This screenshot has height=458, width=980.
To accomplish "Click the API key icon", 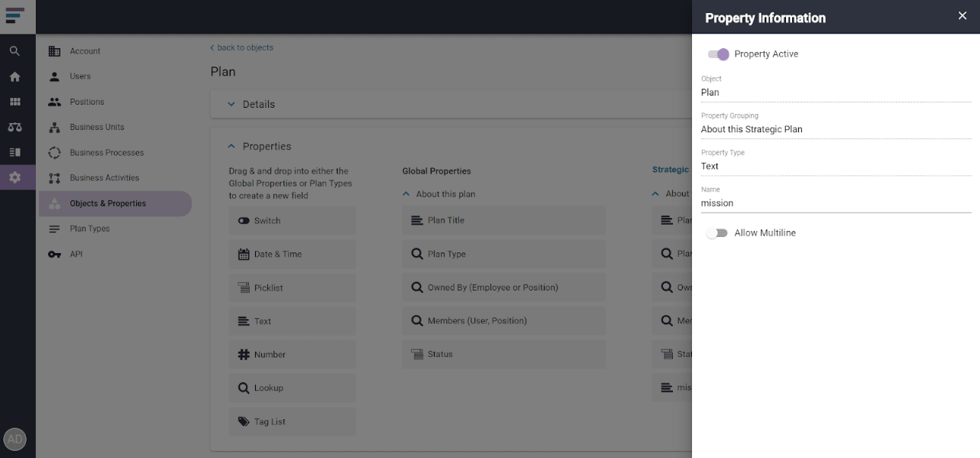I will (54, 254).
